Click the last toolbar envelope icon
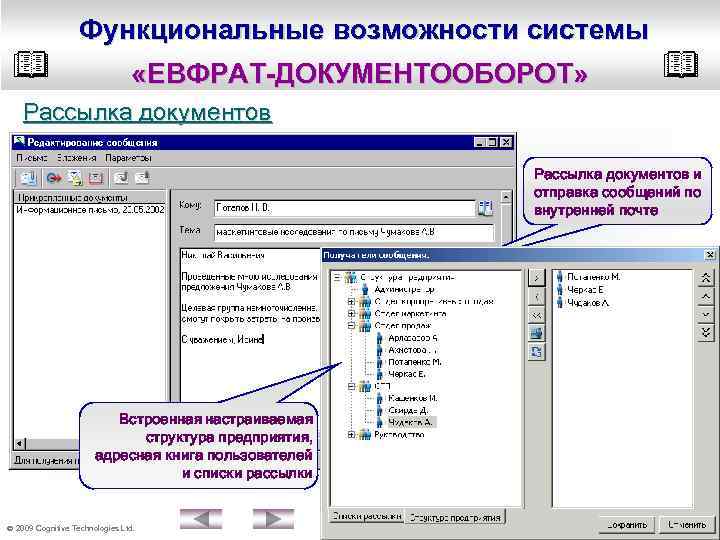Image resolution: width=720 pixels, height=540 pixels. (143, 177)
